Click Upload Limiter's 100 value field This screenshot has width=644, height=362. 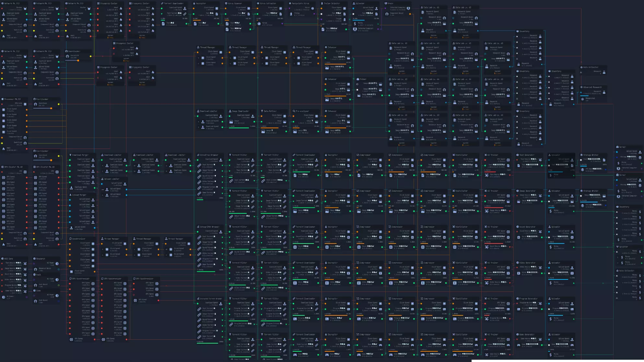pyautogui.click(x=102, y=189)
